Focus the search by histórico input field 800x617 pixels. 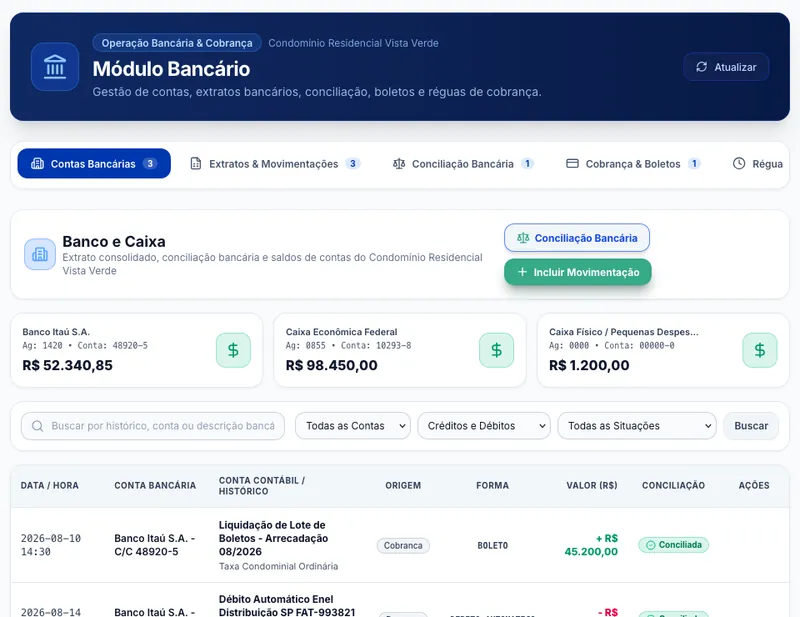153,426
